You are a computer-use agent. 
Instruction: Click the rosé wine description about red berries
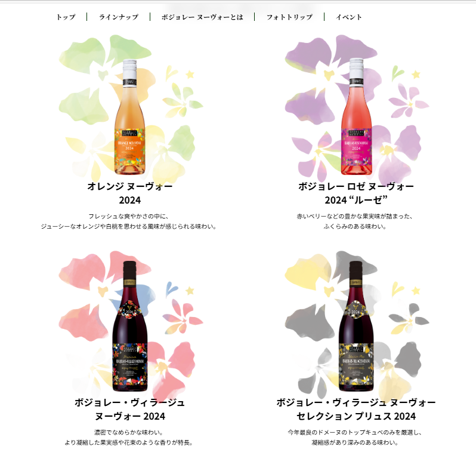[x=354, y=221]
